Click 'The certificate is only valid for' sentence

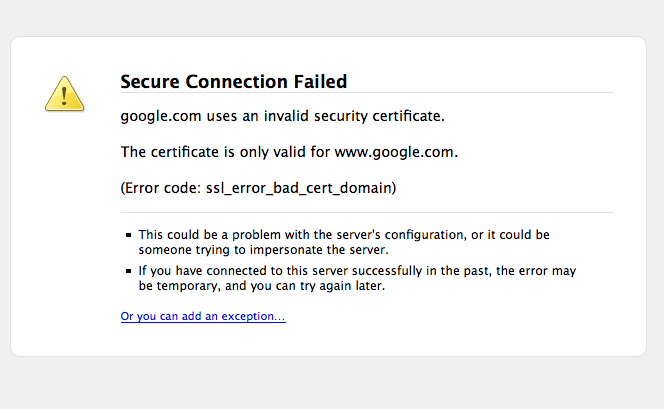click(289, 152)
